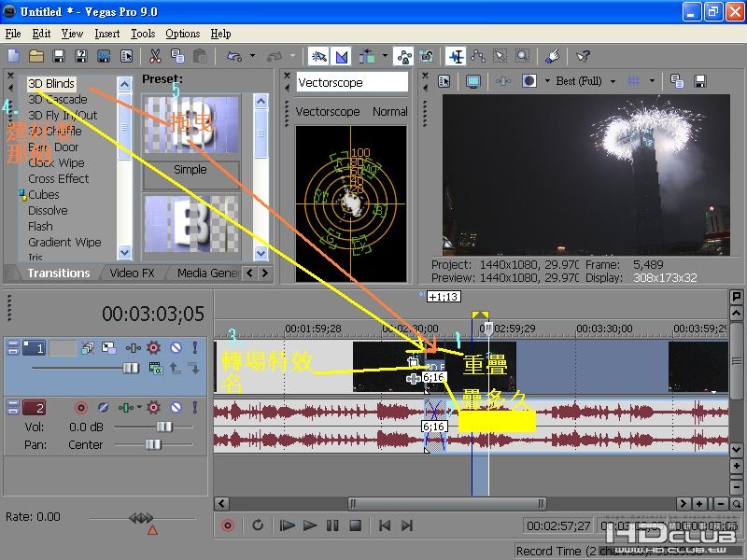Open the Vectorscope scope type dropdown
This screenshot has width=747, height=560.
[x=352, y=82]
